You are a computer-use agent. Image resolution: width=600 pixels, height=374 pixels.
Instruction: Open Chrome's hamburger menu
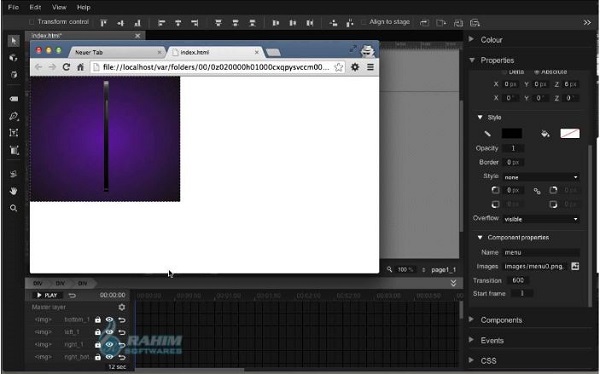pyautogui.click(x=370, y=67)
